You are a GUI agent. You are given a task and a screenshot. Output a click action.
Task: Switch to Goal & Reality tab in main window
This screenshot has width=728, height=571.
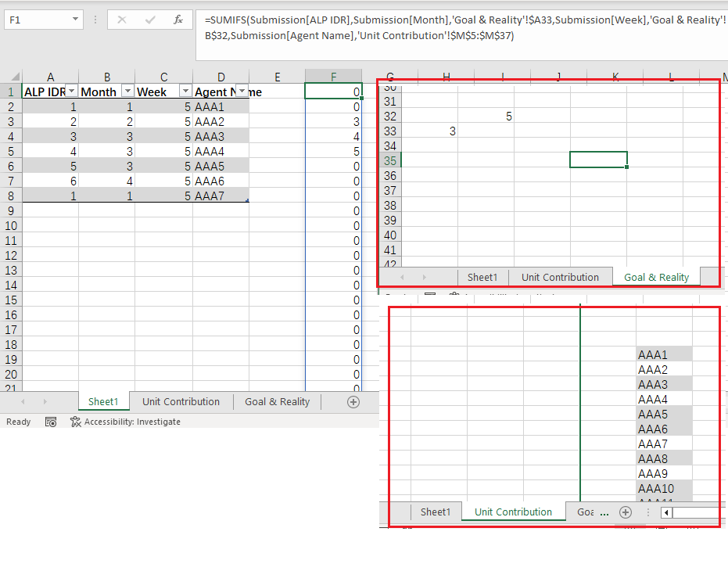(x=277, y=402)
